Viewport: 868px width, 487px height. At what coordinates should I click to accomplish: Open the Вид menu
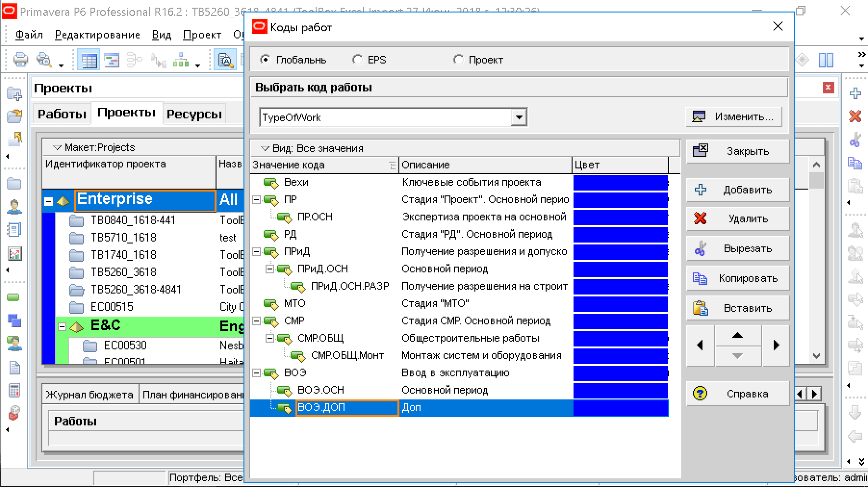tap(162, 35)
